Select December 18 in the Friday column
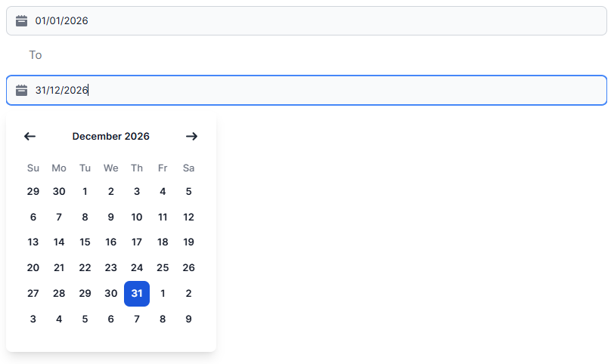This screenshot has width=614, height=364. click(163, 242)
